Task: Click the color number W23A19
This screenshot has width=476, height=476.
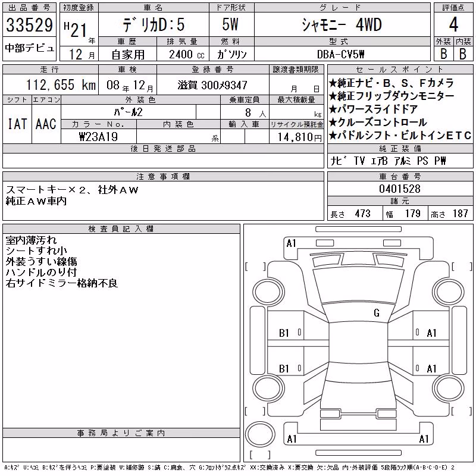Action: pyautogui.click(x=98, y=137)
